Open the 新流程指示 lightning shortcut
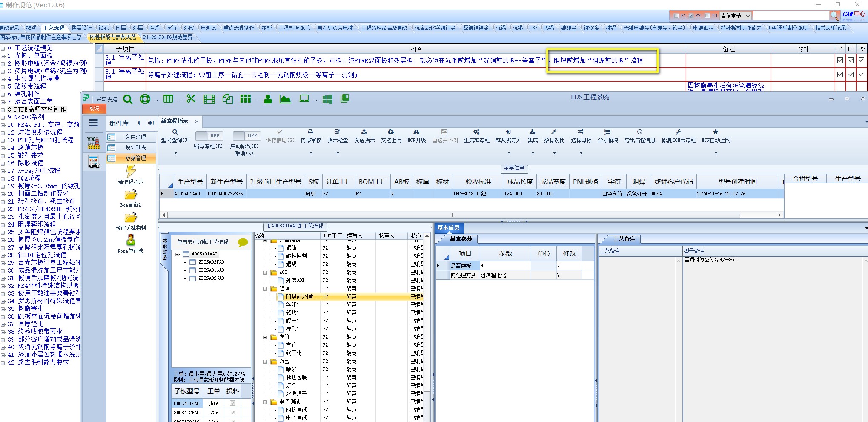Screen dimensions: 868x422 131,175
